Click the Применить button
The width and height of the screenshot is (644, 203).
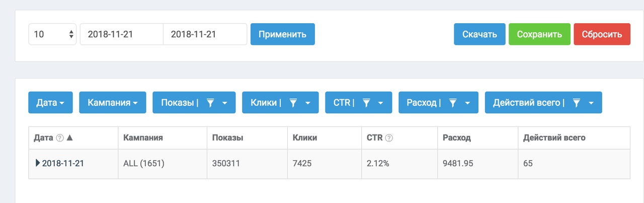tap(283, 34)
